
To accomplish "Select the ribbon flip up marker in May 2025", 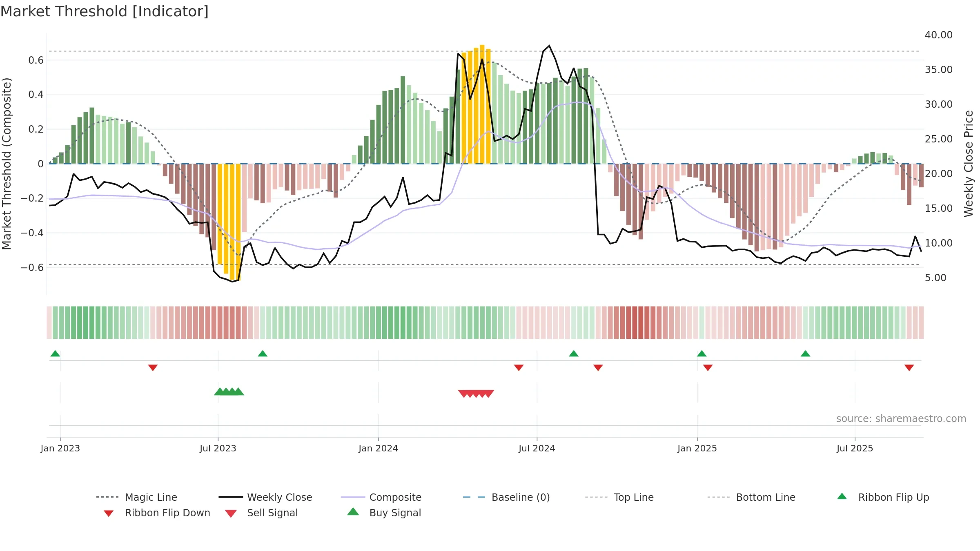I will [x=806, y=353].
